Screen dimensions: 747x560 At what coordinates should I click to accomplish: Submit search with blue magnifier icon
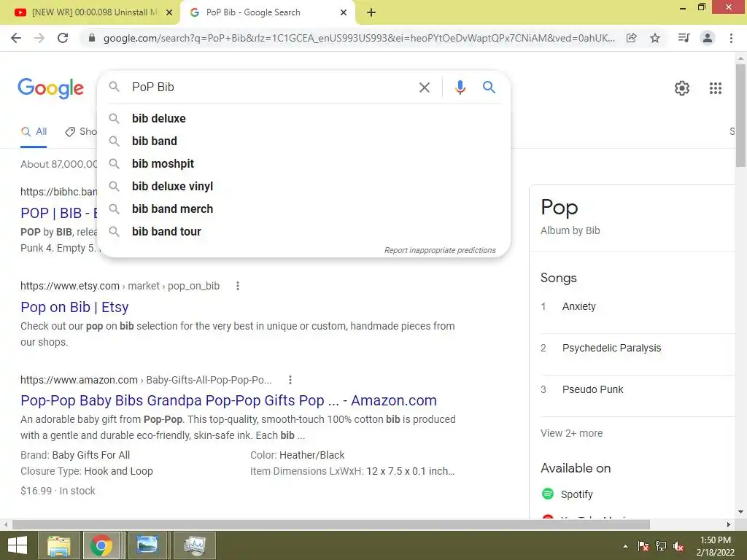click(489, 87)
